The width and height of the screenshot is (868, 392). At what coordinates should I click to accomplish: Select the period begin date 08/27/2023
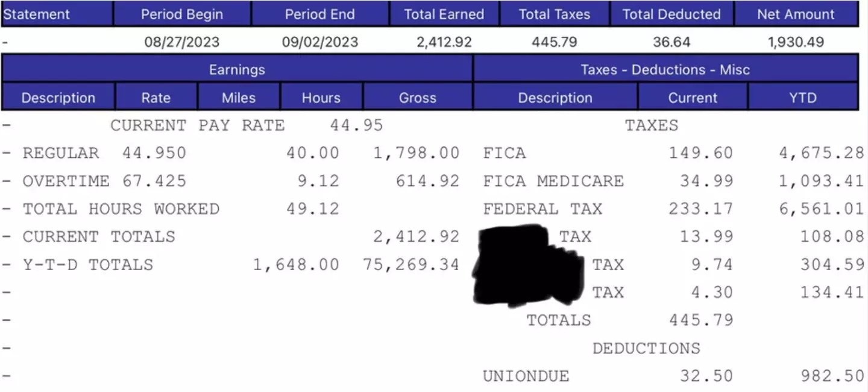182,42
